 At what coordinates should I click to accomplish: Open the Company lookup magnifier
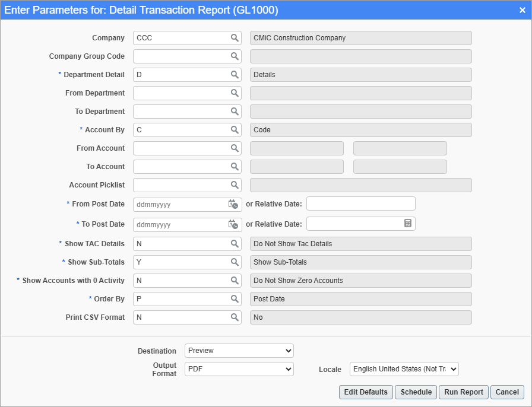pos(235,37)
